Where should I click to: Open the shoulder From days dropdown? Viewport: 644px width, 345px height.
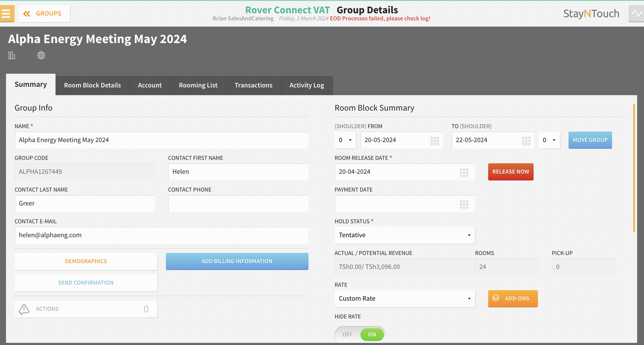pos(345,140)
